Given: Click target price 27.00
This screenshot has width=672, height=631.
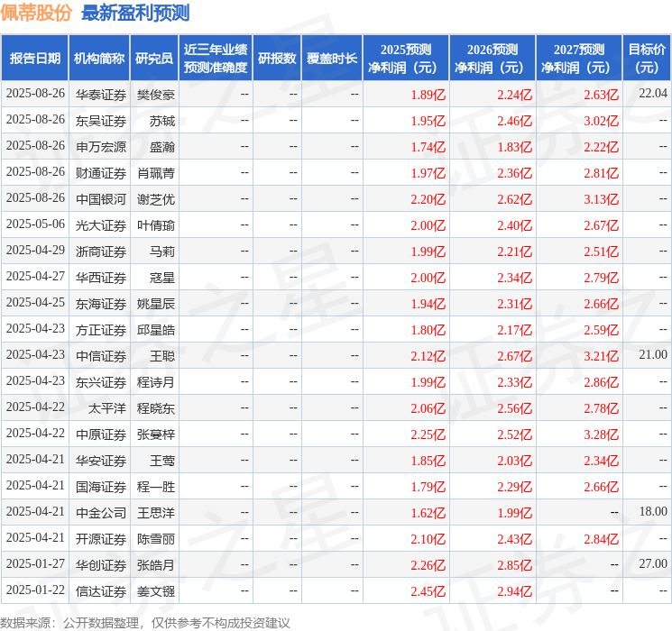Looking at the screenshot, I should point(653,563).
